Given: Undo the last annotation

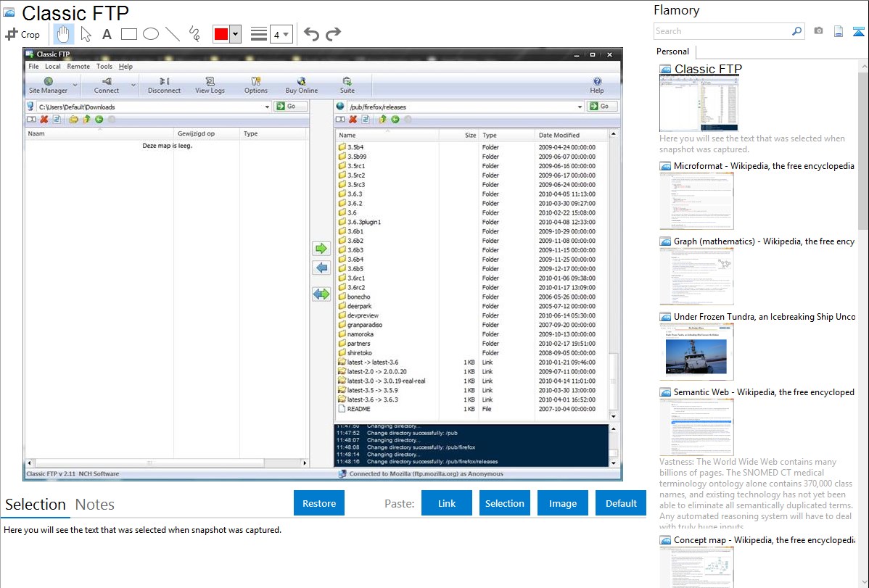Looking at the screenshot, I should point(311,34).
